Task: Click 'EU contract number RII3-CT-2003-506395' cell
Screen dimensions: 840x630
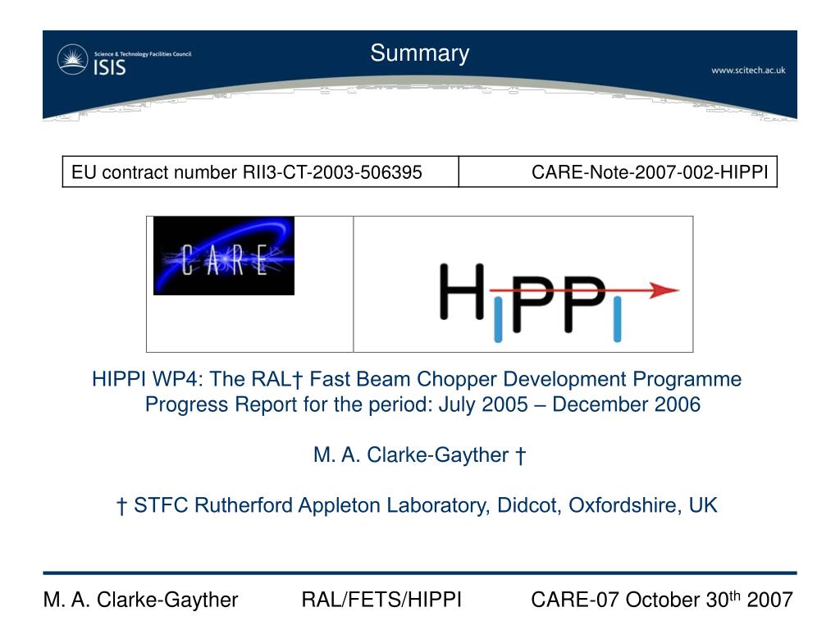Action: (x=261, y=172)
